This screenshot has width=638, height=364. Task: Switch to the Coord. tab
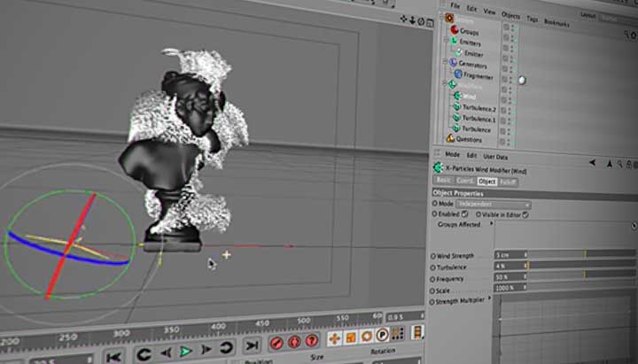464,181
